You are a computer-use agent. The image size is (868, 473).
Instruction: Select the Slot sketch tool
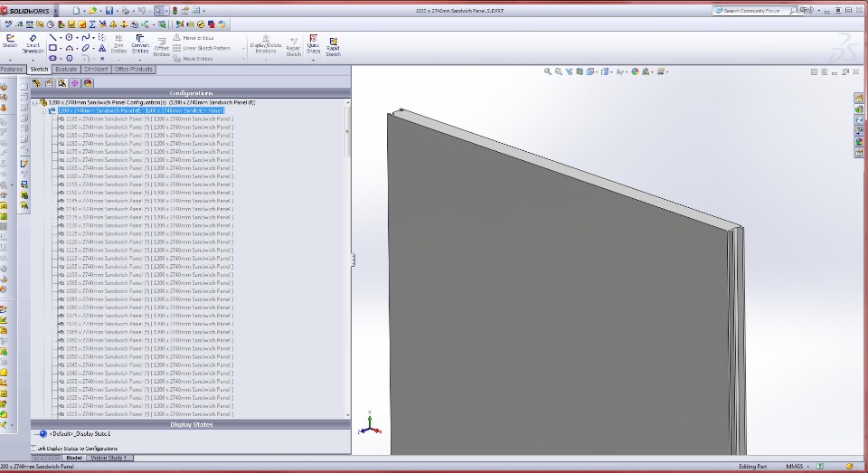tap(52, 58)
